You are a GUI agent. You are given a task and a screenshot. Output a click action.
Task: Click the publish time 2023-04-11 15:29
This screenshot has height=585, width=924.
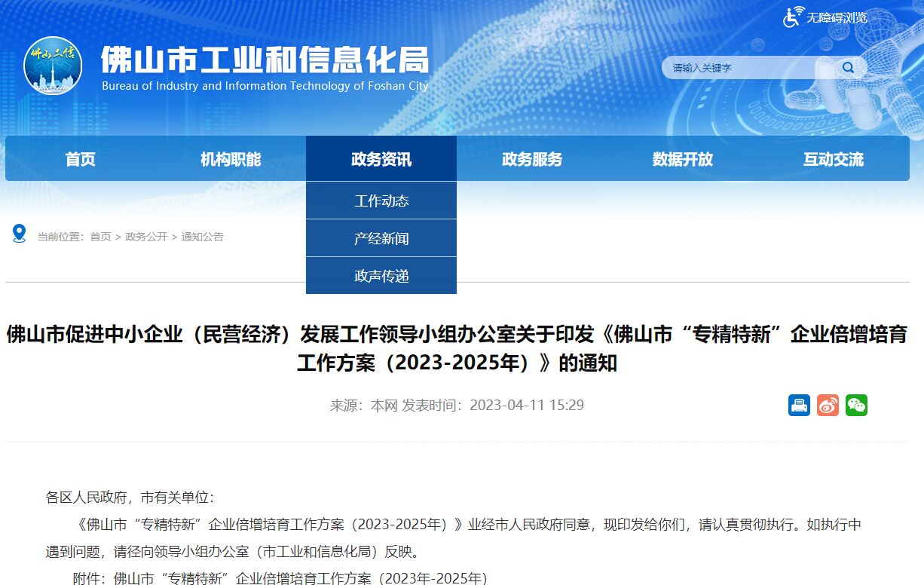tap(527, 406)
